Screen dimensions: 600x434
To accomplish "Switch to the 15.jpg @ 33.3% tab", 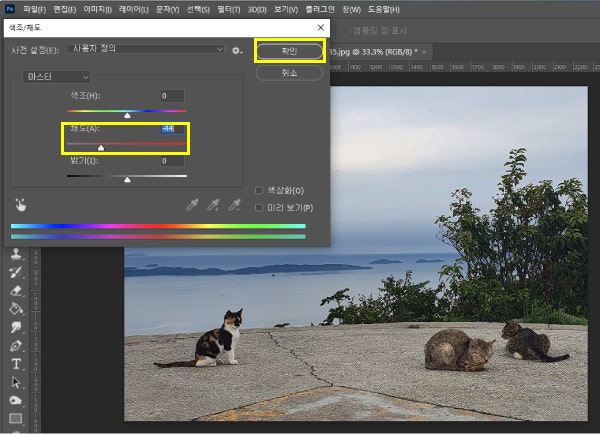I will tap(373, 52).
